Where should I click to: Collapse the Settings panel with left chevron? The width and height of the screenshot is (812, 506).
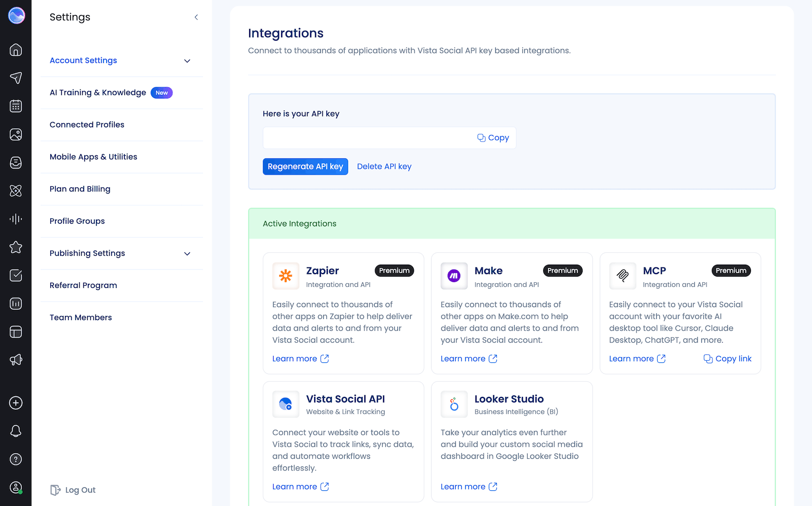(196, 17)
